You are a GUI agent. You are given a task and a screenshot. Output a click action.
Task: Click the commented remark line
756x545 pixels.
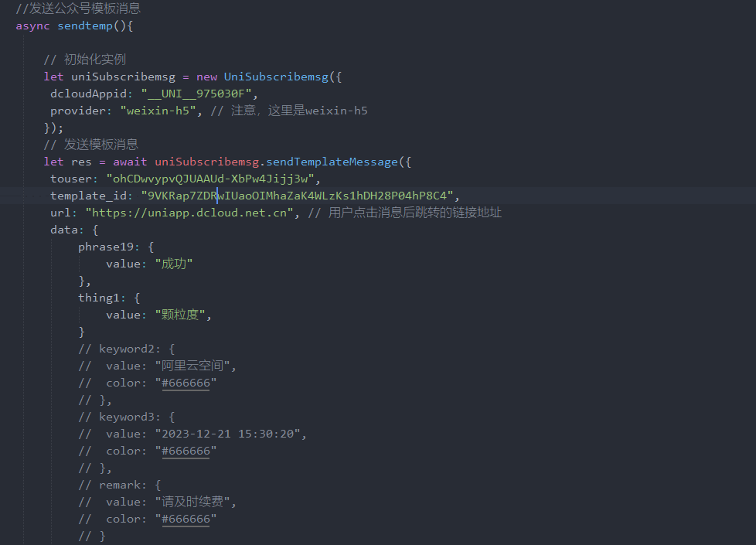point(120,485)
